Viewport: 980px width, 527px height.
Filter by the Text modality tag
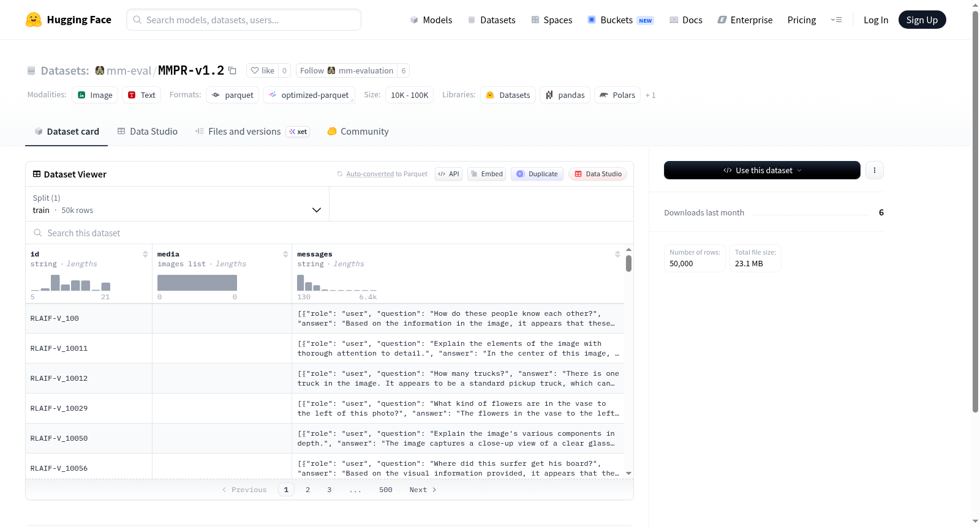[x=141, y=95]
